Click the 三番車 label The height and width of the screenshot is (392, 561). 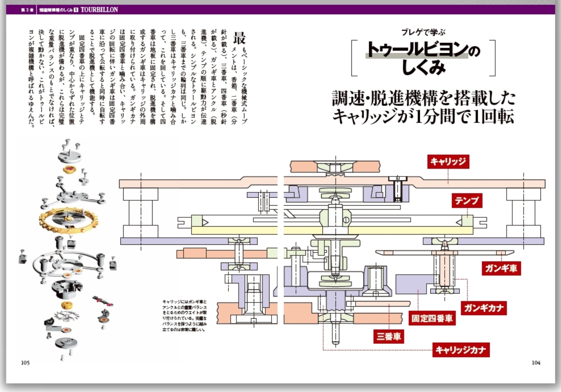389,337
